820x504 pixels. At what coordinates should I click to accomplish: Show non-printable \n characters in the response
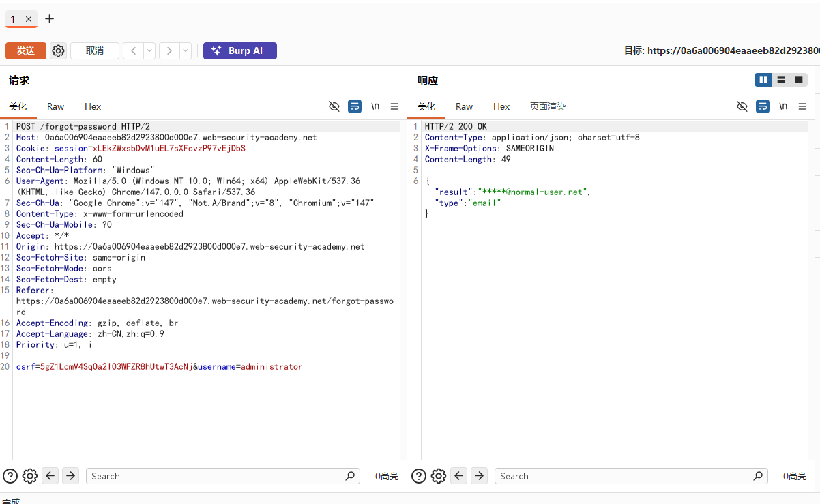click(x=783, y=106)
